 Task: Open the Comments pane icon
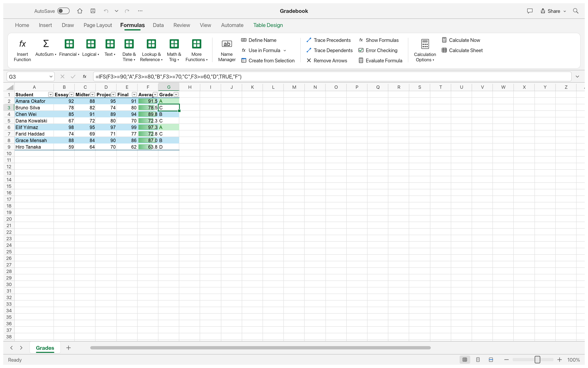point(530,11)
